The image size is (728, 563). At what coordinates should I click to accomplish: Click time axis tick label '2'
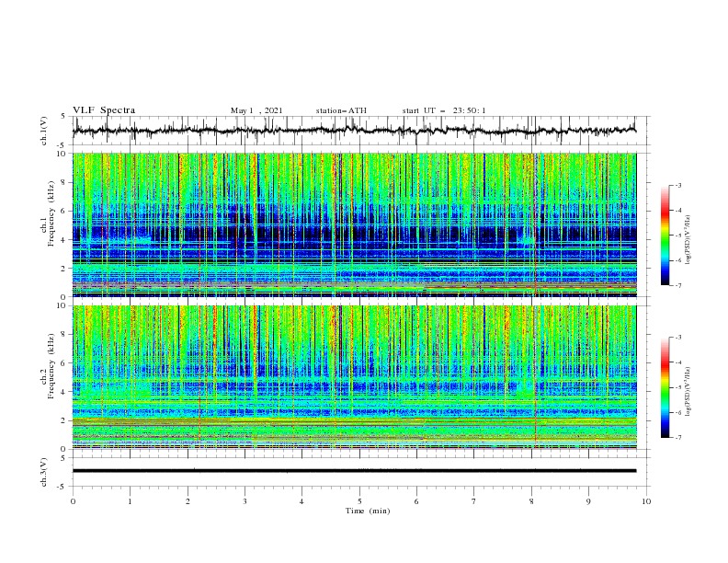(188, 501)
